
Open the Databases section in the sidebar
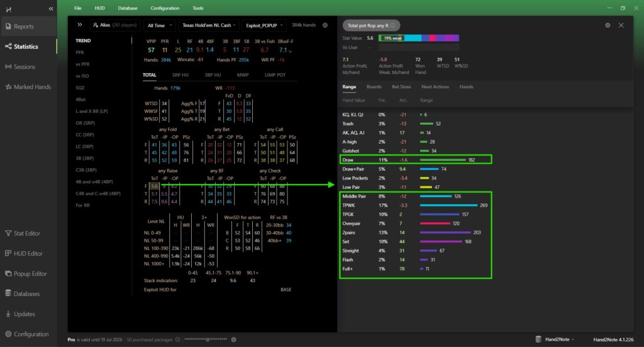[x=26, y=293]
